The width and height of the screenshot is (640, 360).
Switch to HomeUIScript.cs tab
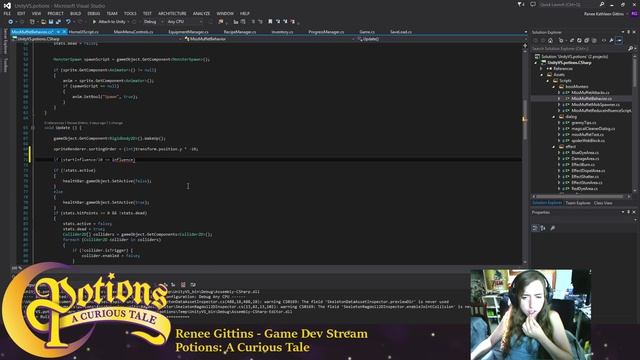tap(84, 32)
